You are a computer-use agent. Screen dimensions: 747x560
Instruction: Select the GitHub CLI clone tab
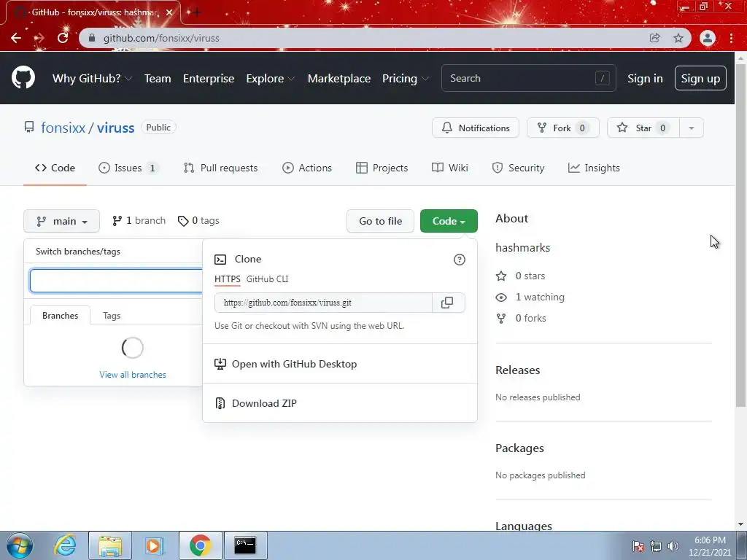point(267,279)
